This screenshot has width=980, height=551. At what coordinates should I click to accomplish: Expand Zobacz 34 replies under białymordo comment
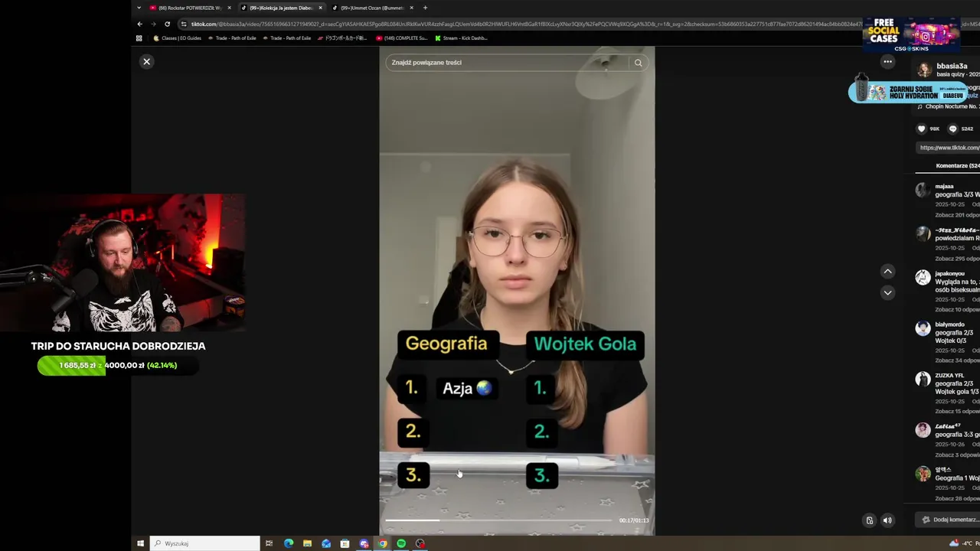click(x=956, y=360)
